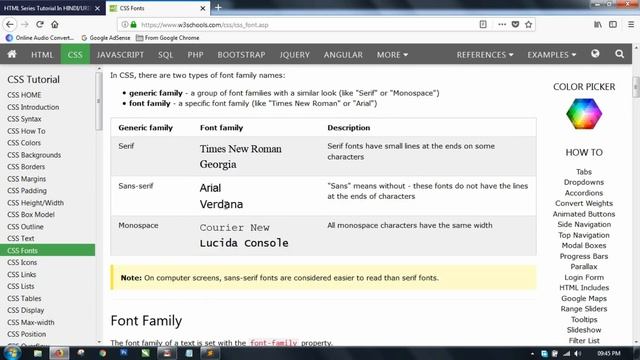Show the sidebars icon in the toolbar

tap(613, 24)
